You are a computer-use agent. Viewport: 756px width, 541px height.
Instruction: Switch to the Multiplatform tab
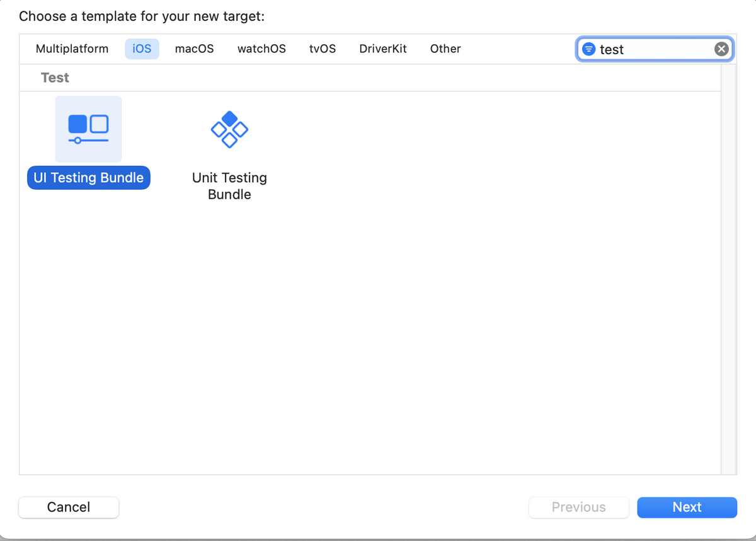[x=72, y=49]
